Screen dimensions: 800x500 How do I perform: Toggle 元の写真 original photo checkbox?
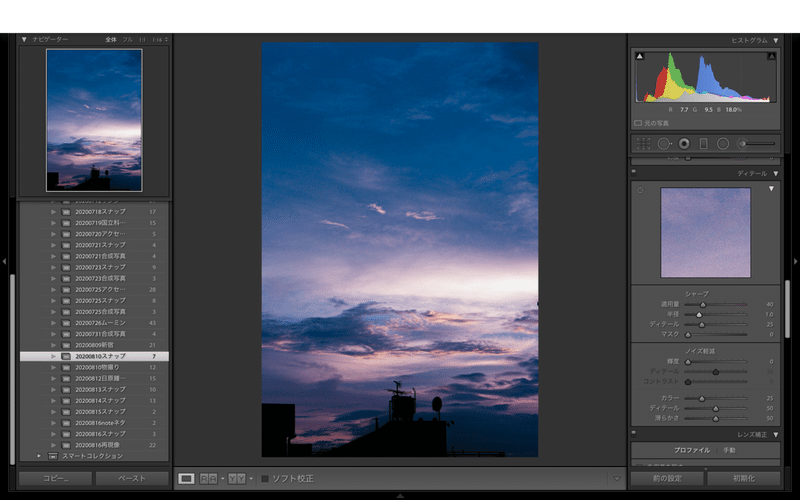[638, 123]
